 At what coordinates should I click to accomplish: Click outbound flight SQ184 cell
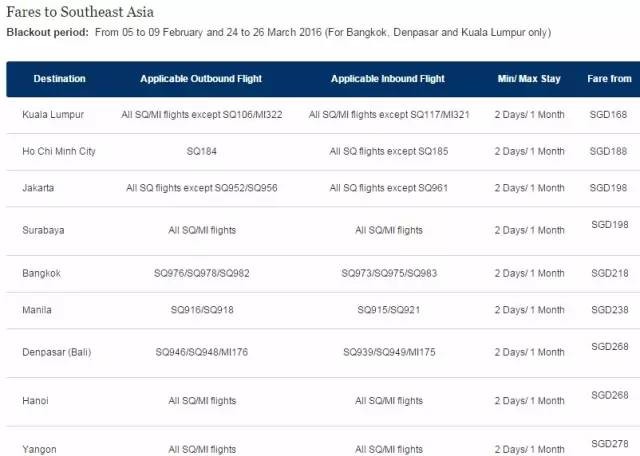203,152
